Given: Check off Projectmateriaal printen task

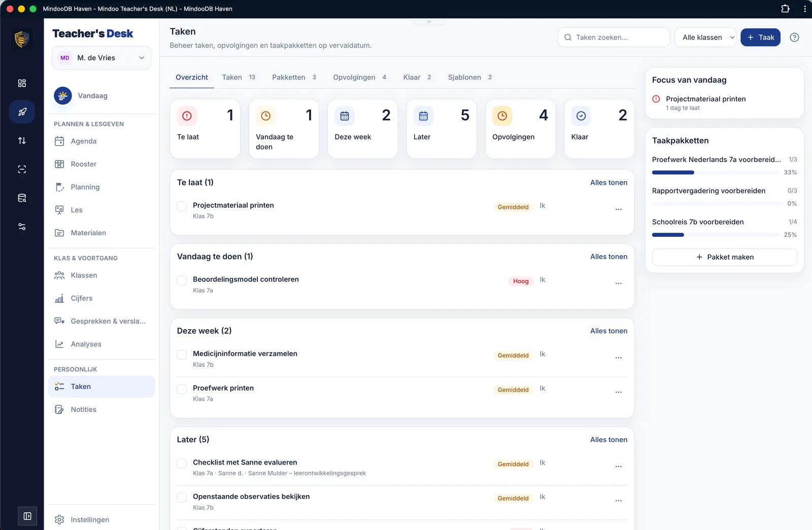Looking at the screenshot, I should pyautogui.click(x=182, y=206).
